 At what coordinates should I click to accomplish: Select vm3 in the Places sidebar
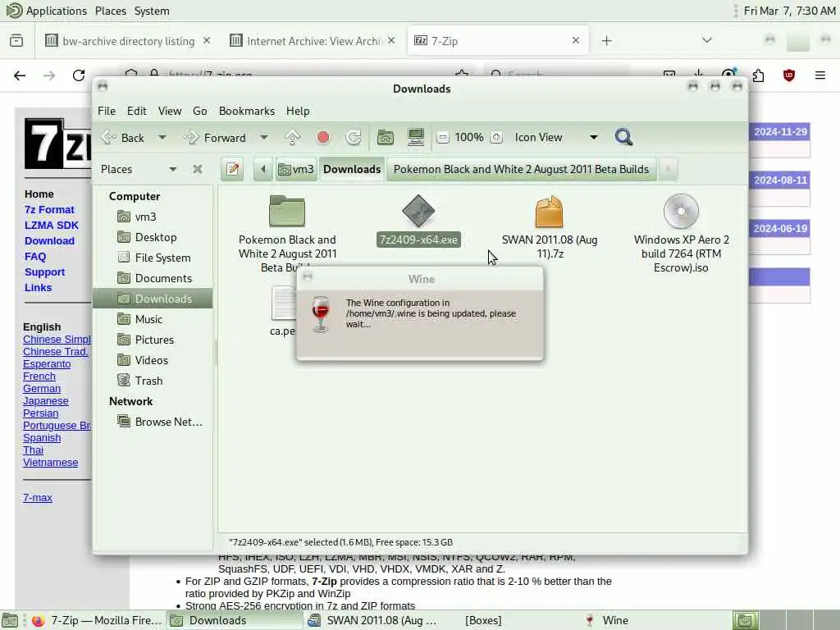coord(153,217)
